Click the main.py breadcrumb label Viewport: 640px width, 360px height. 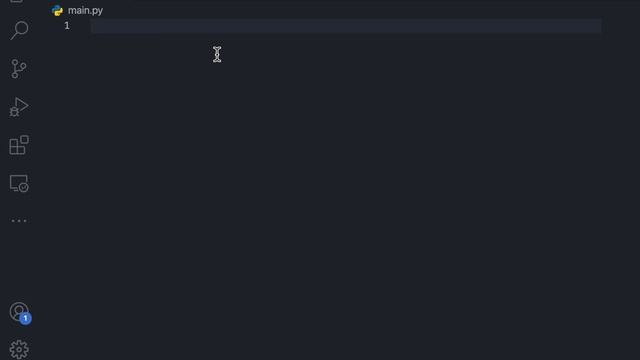[85, 11]
